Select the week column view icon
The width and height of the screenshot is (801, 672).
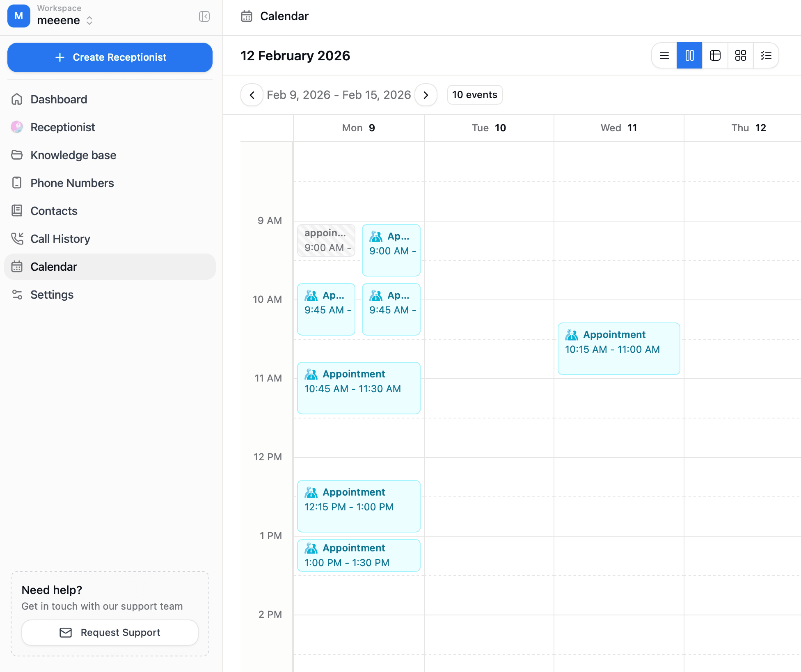[x=689, y=55]
